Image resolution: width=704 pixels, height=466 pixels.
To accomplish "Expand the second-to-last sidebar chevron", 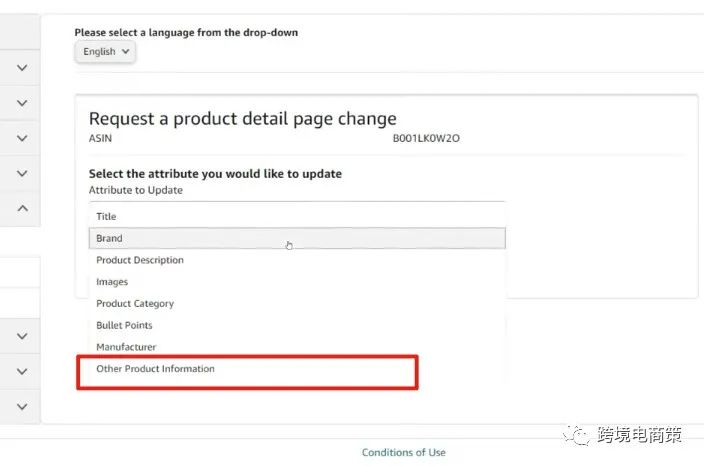I will coord(22,371).
